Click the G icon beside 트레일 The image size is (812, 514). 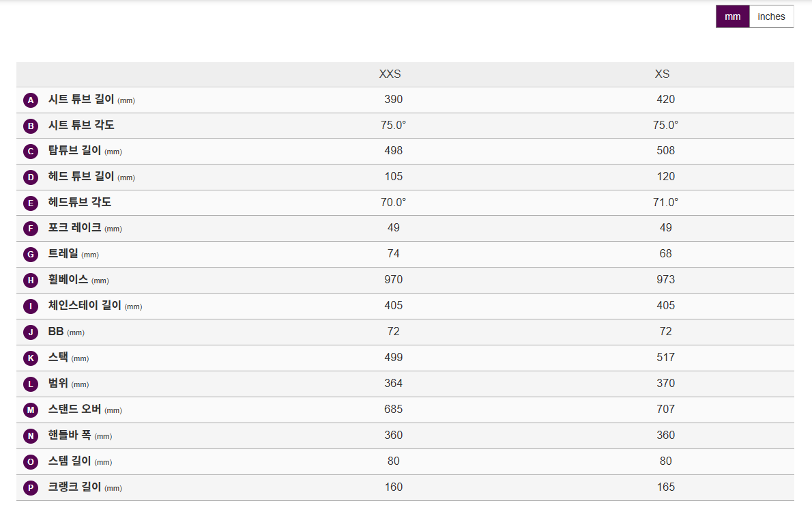[x=31, y=255]
